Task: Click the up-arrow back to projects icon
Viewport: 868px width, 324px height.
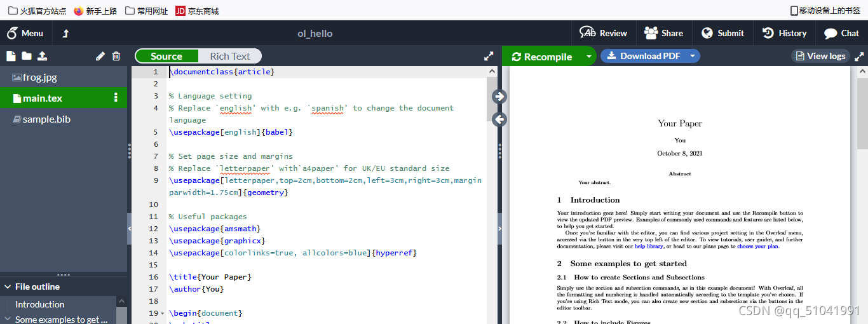Action: (65, 33)
